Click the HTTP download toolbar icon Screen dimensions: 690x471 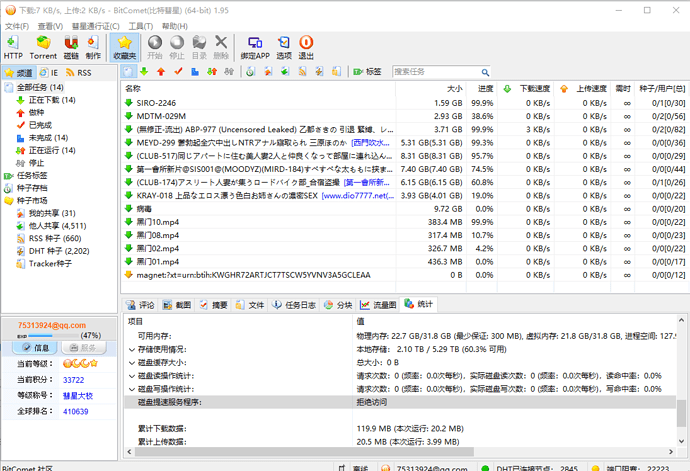click(13, 47)
